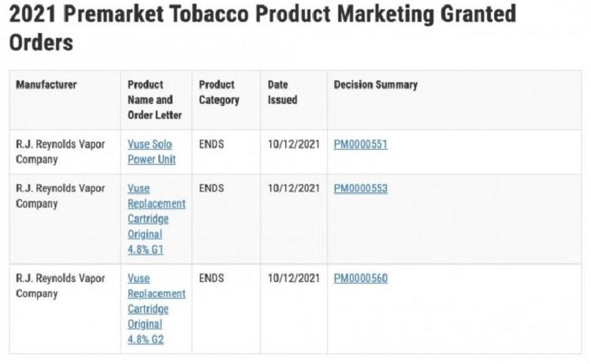The width and height of the screenshot is (591, 364).
Task: Select R.J. Reynolds cell in G1 cartridge row
Action: (61, 196)
